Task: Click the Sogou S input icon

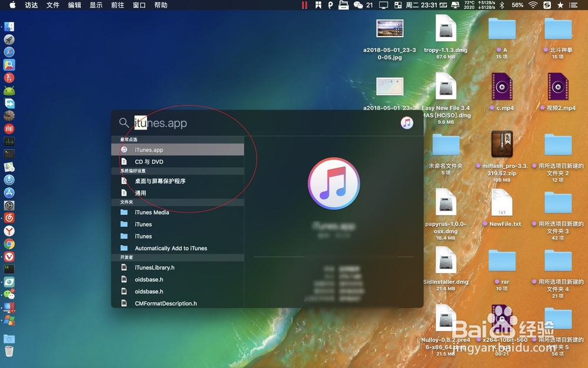Action: pos(547,5)
